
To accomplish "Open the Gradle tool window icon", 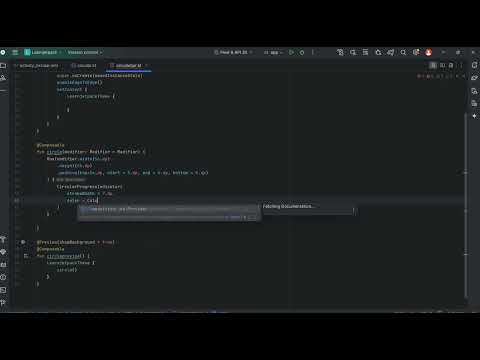I will (x=474, y=78).
